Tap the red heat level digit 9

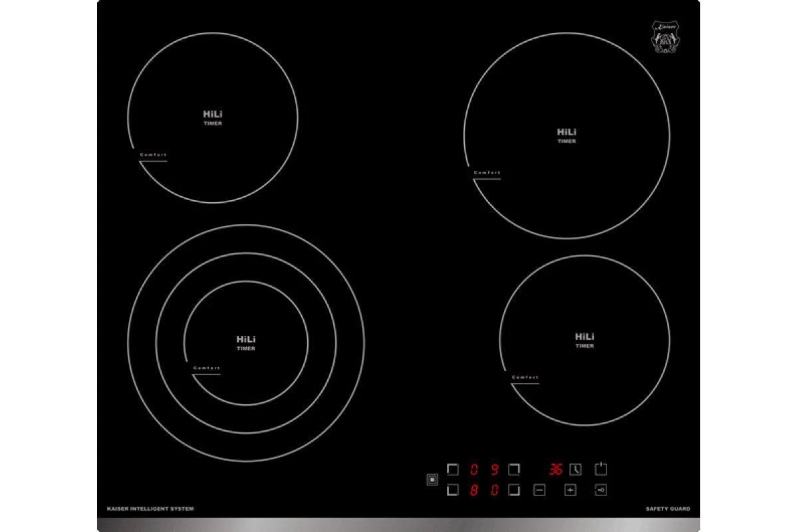coord(494,469)
